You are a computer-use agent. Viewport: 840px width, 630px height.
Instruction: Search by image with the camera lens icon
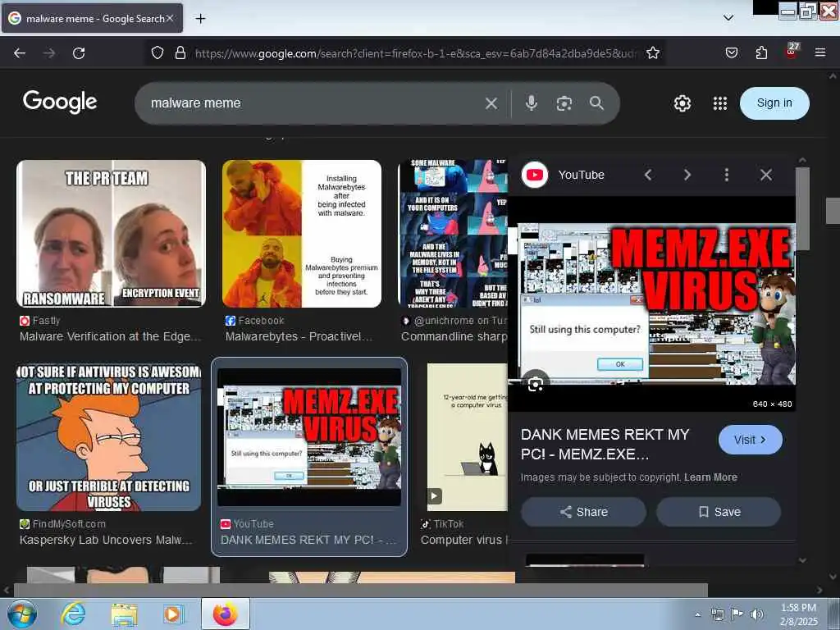[564, 103]
